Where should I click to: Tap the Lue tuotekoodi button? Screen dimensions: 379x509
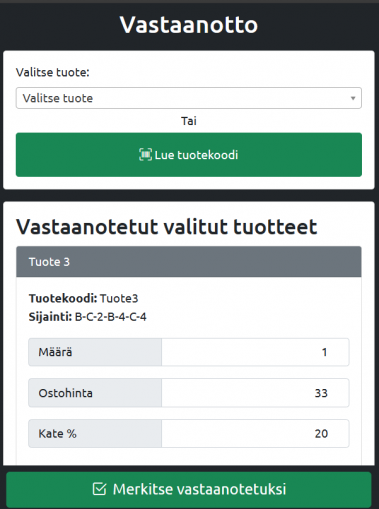189,155
